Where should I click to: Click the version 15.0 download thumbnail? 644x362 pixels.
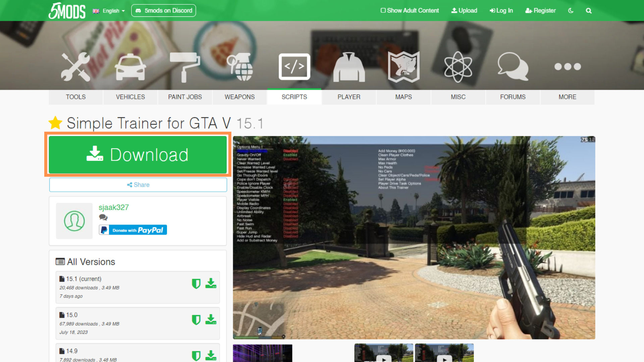coord(211,319)
